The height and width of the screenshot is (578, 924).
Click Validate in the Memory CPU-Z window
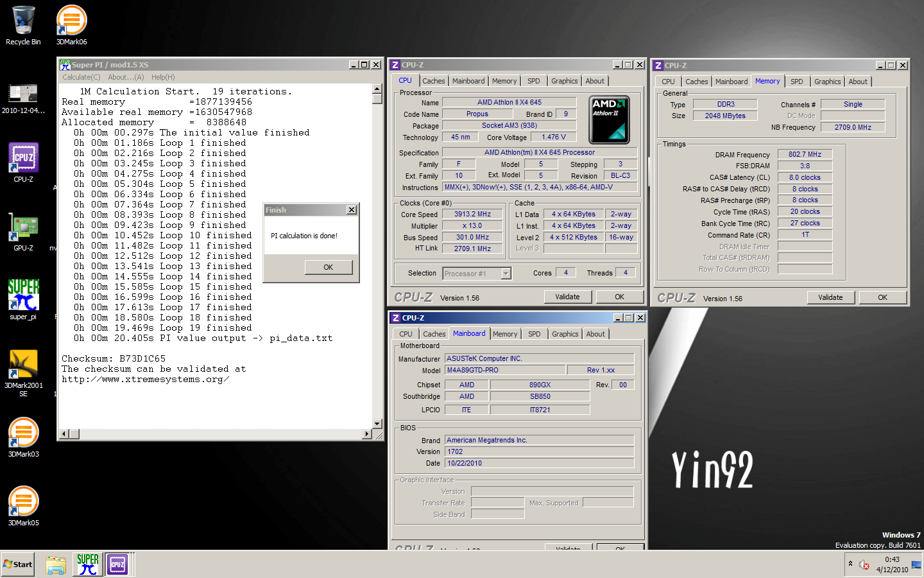(830, 297)
